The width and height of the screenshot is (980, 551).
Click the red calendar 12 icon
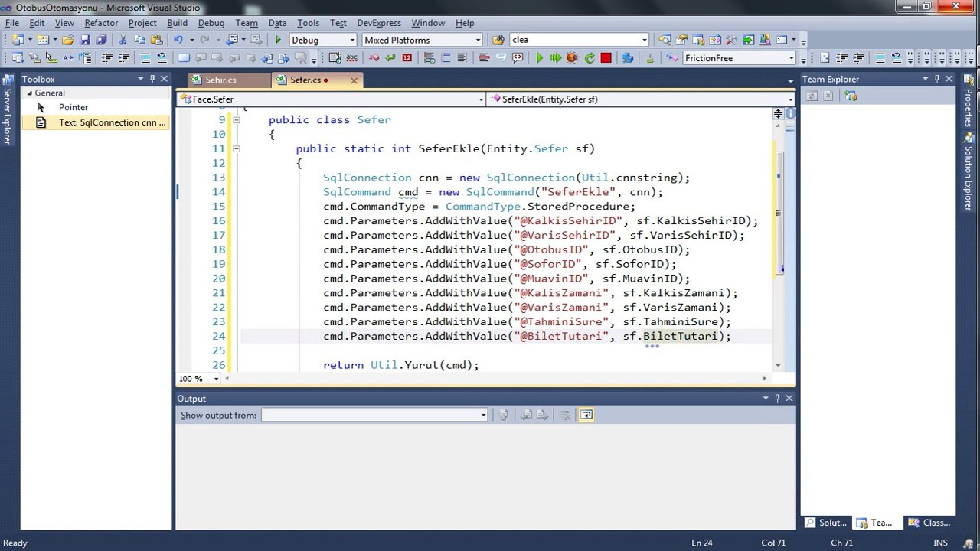(407, 58)
